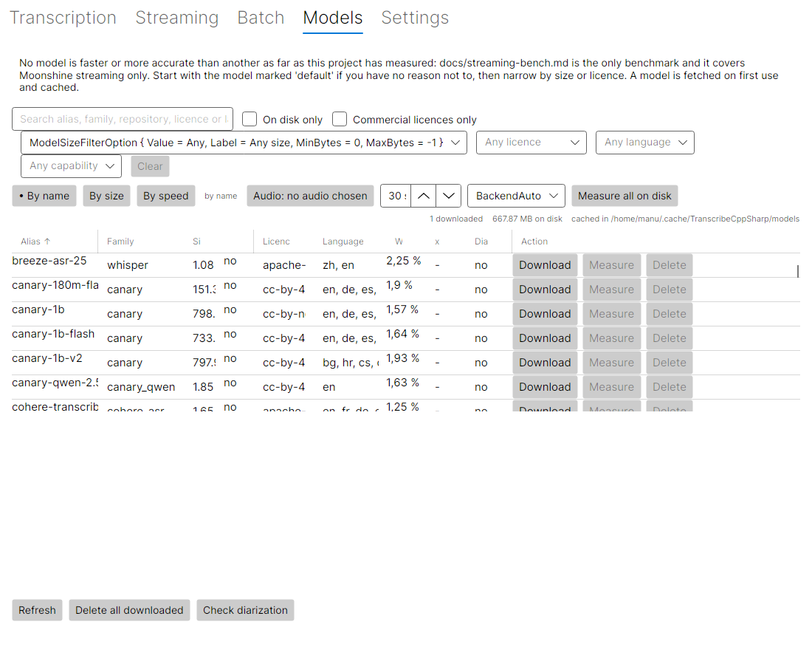Click the cache path text
This screenshot has width=812, height=650.
click(685, 219)
